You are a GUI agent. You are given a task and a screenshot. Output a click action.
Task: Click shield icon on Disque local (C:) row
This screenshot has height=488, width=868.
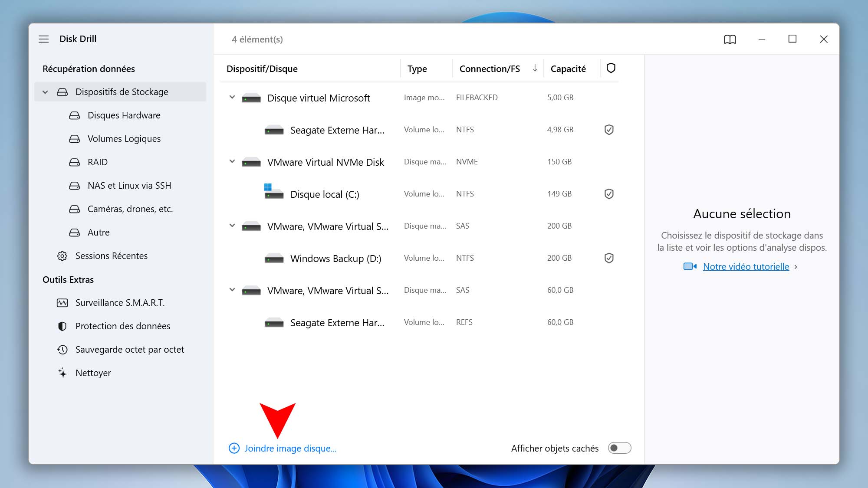[609, 194]
